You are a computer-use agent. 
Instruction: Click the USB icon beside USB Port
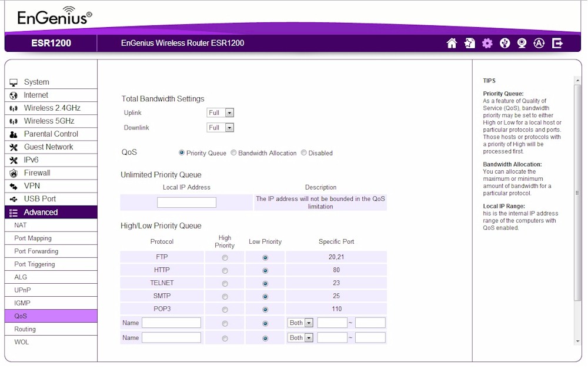[x=14, y=199]
